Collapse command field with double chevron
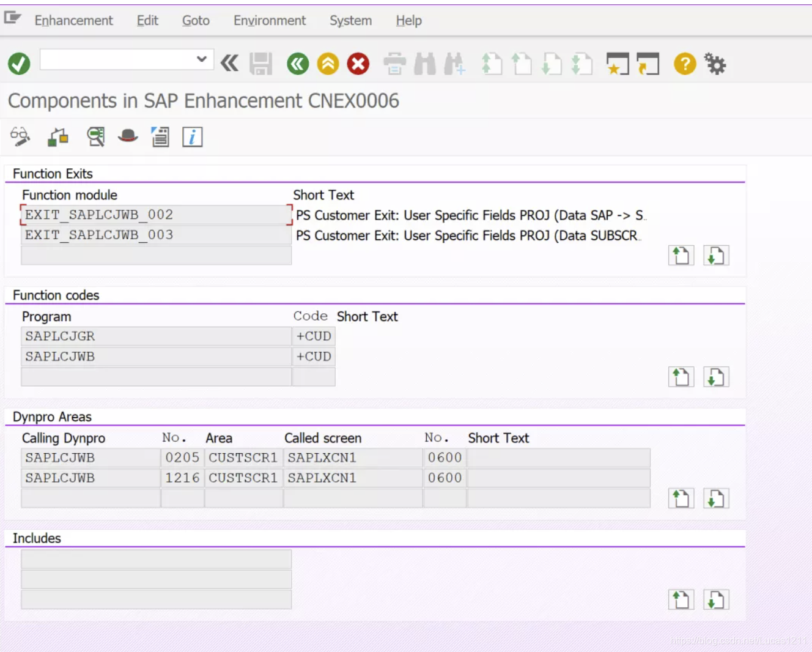 click(229, 63)
